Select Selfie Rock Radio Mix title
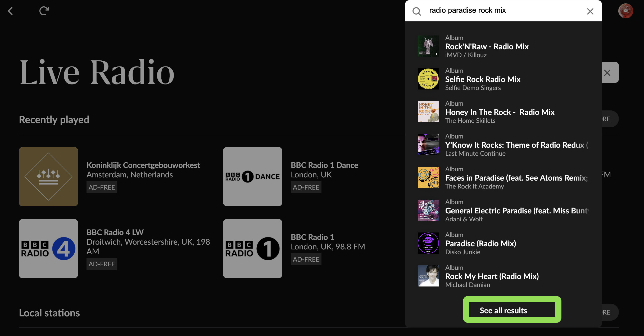This screenshot has width=644, height=336. [483, 79]
